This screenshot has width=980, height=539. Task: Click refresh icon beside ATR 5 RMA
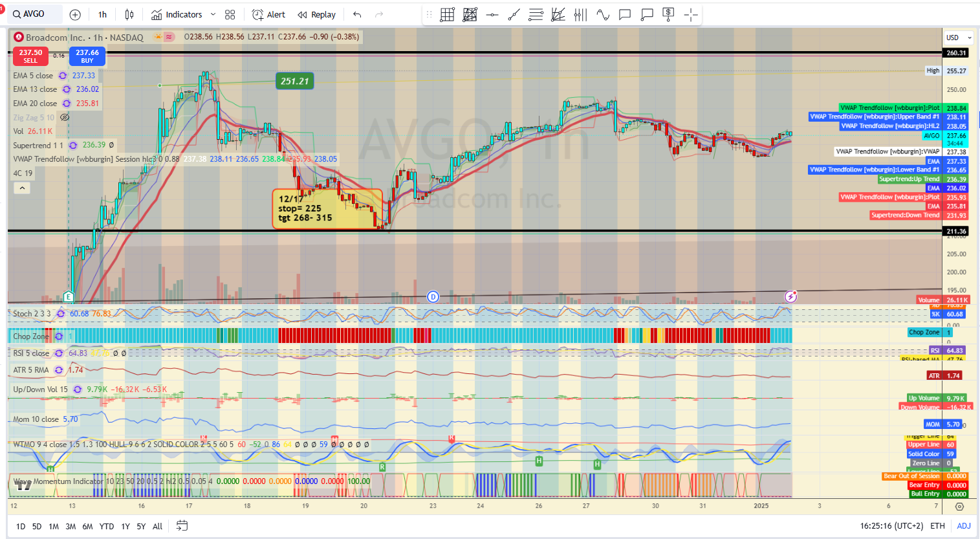click(x=59, y=370)
